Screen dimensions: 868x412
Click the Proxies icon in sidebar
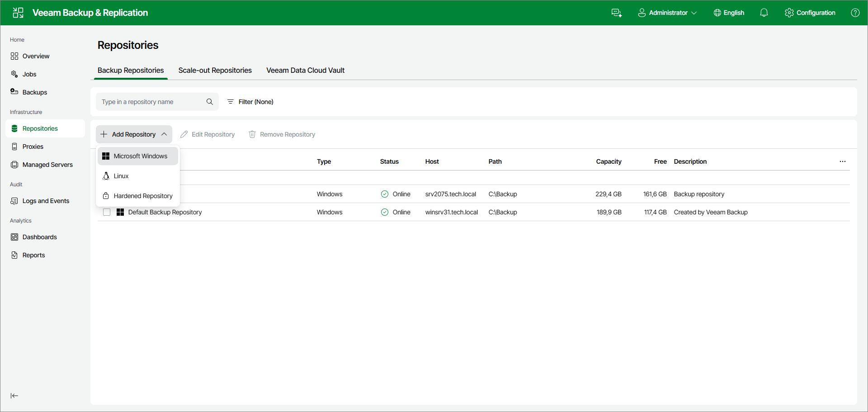(14, 147)
